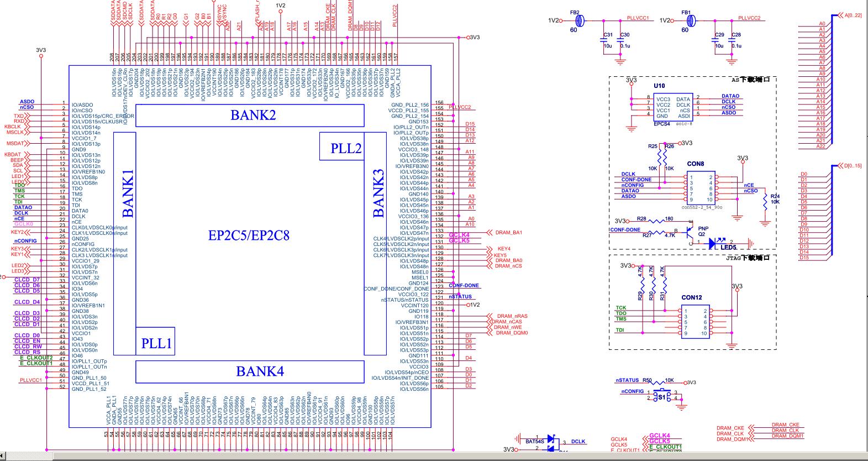Click the S1 pushbutton switch symbol
Image resolution: width=868 pixels, height=461 pixels.
pyautogui.click(x=661, y=395)
